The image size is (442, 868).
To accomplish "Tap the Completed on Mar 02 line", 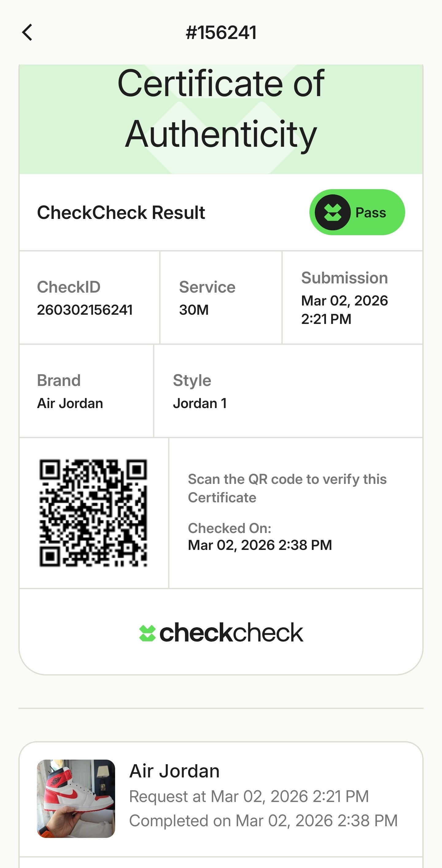I will (x=263, y=821).
